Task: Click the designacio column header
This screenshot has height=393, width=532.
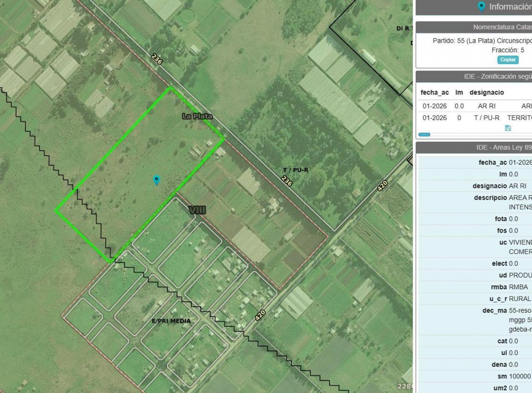Action: point(486,92)
